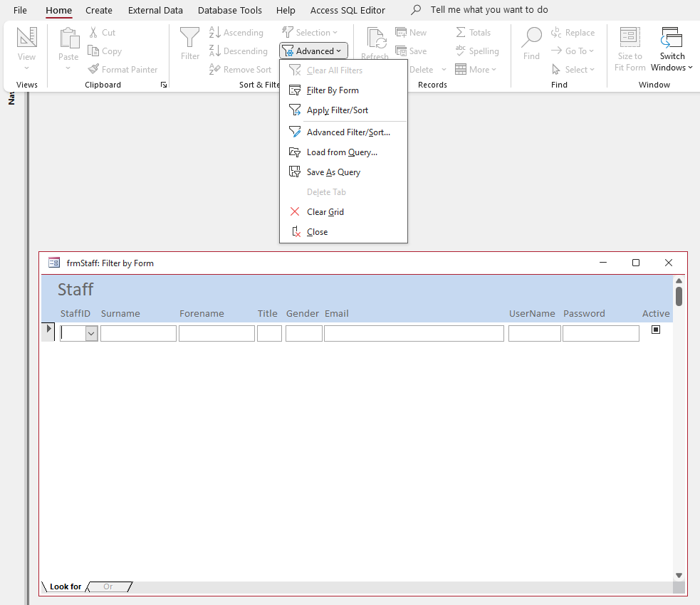Screen dimensions: 700x605
Task: Choose Apply Filter/Sort menu item
Action: [x=343, y=110]
